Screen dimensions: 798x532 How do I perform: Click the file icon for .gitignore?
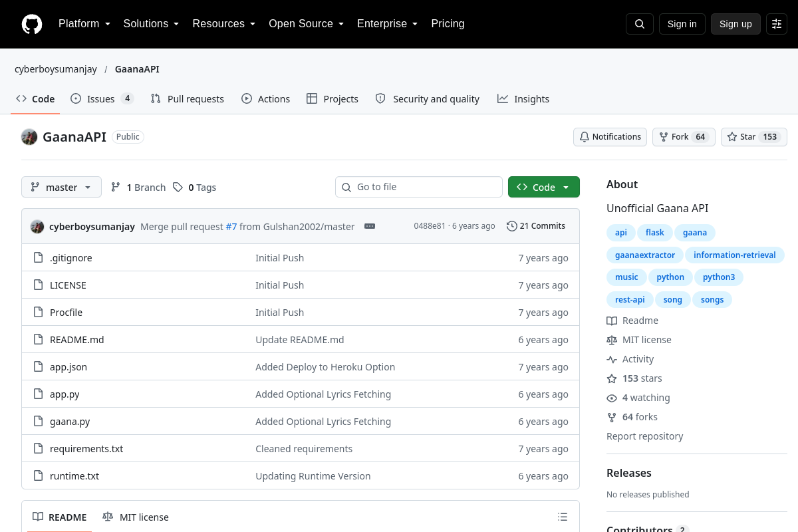point(38,258)
